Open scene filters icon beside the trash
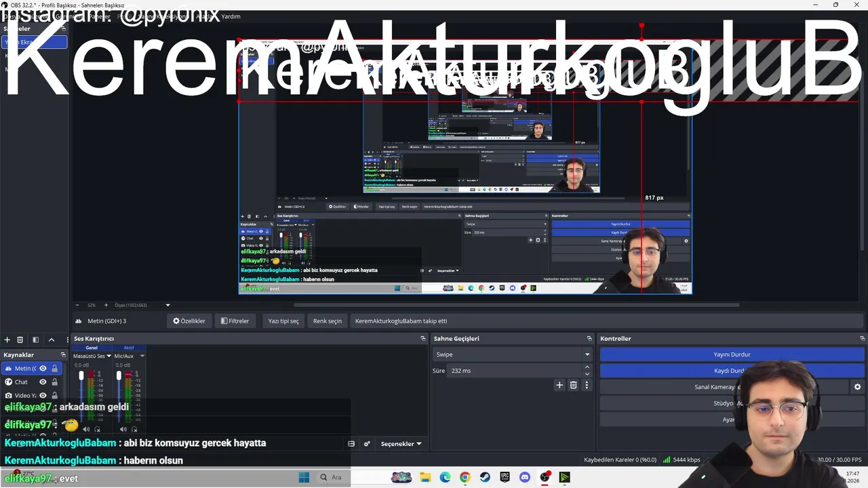 (35, 340)
